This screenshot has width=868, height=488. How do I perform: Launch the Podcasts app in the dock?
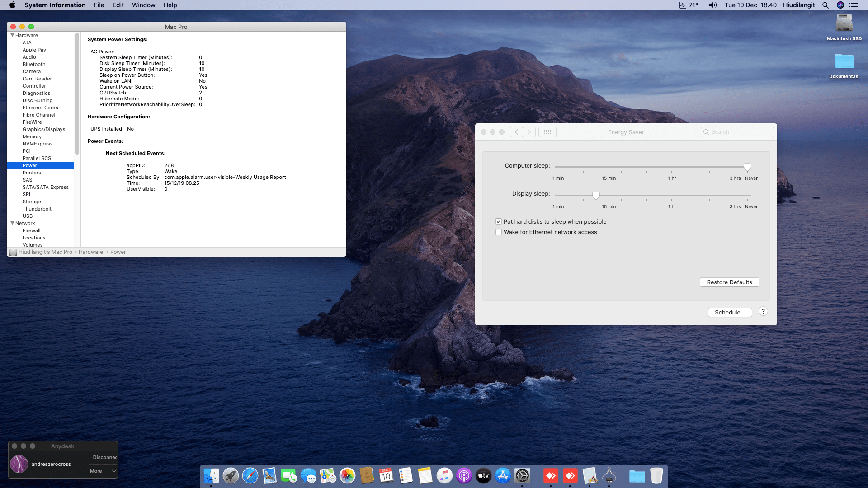(464, 475)
